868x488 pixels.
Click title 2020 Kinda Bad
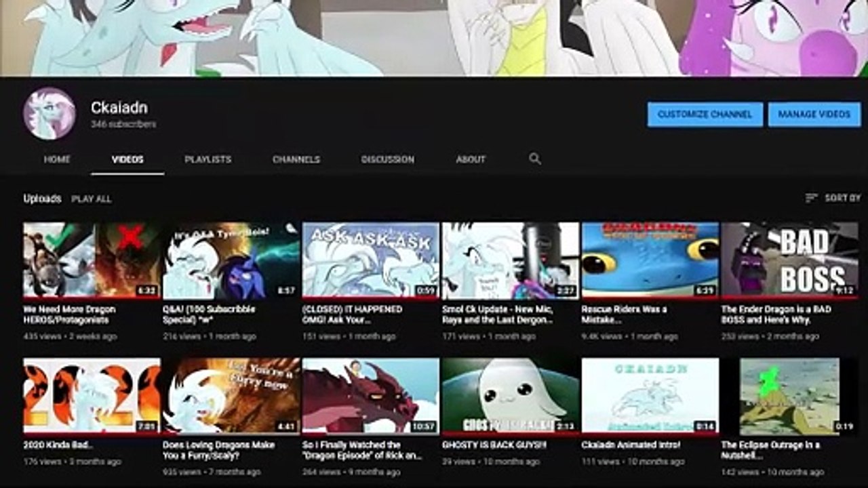(58, 445)
